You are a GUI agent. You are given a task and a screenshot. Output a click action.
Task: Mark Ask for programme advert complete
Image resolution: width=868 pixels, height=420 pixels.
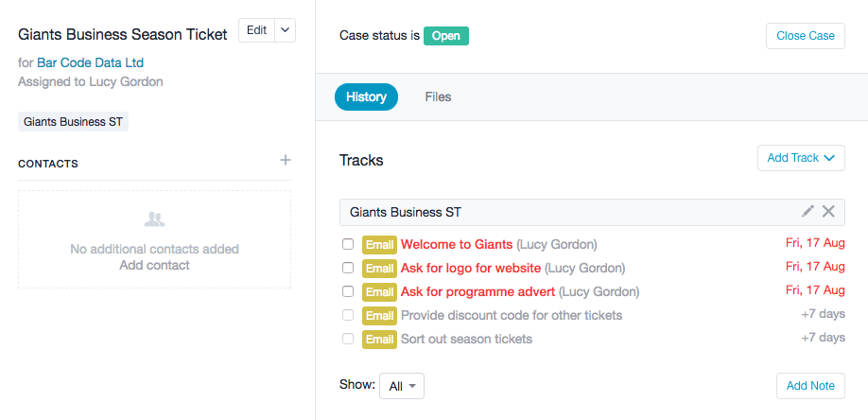coord(348,291)
